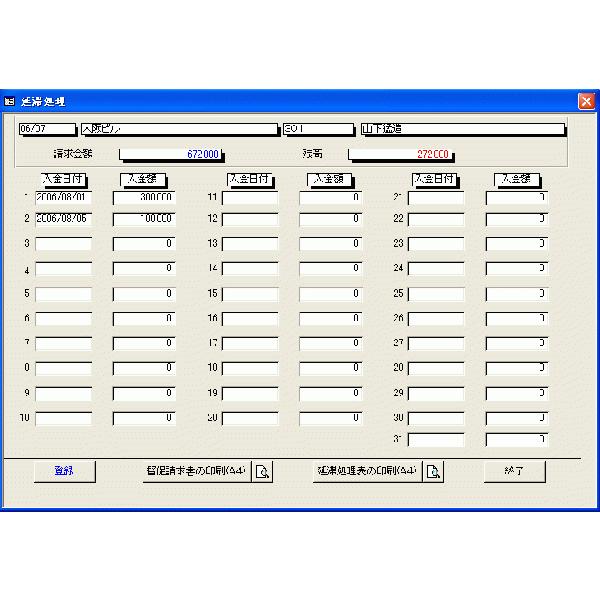600x600 pixels.
Task: Click row 2 入金日付 field with 2006/08/06
Action: point(63,218)
